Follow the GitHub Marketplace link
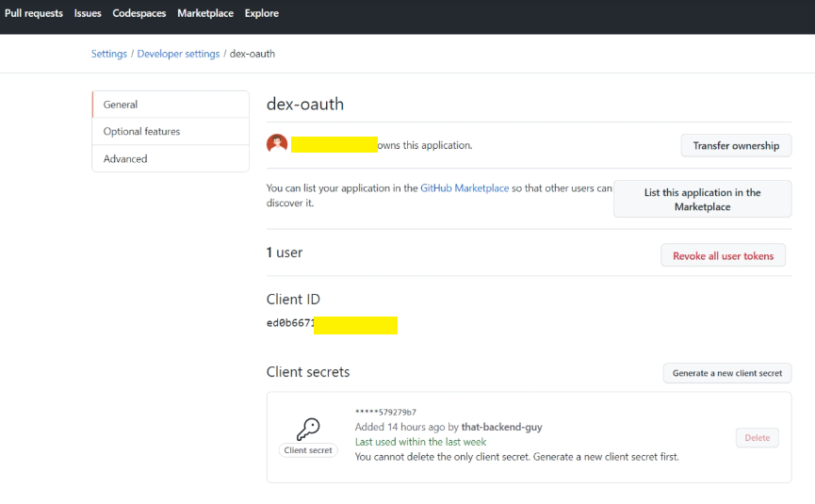 pos(465,188)
